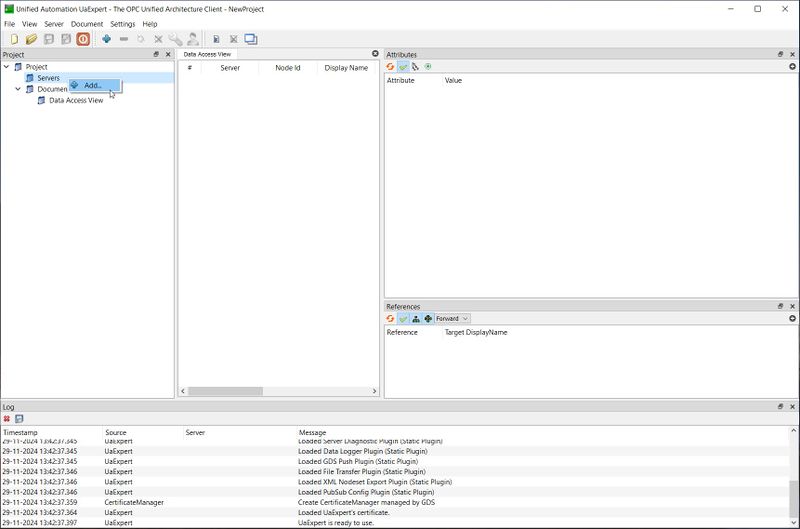This screenshot has height=529, width=800.
Task: Click the refresh icon in Attributes panel
Action: 391,67
